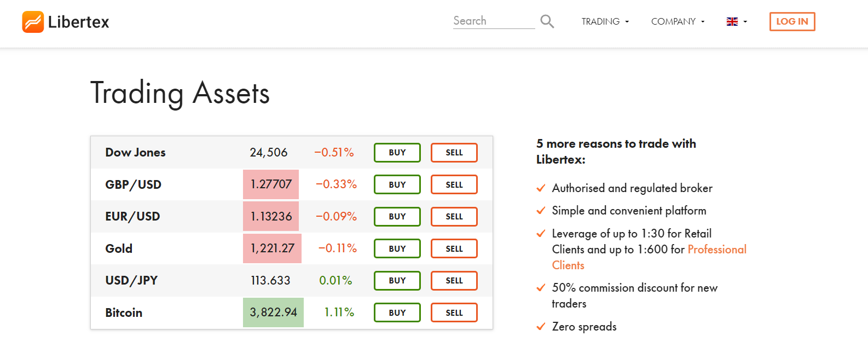Click the −0.09% change value
This screenshot has width=868, height=359.
pos(336,217)
